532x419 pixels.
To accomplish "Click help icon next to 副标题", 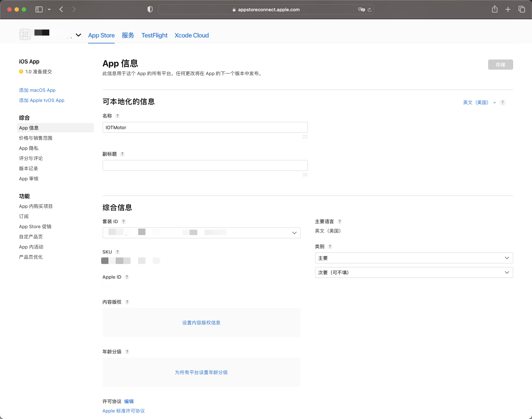I will [x=122, y=154].
